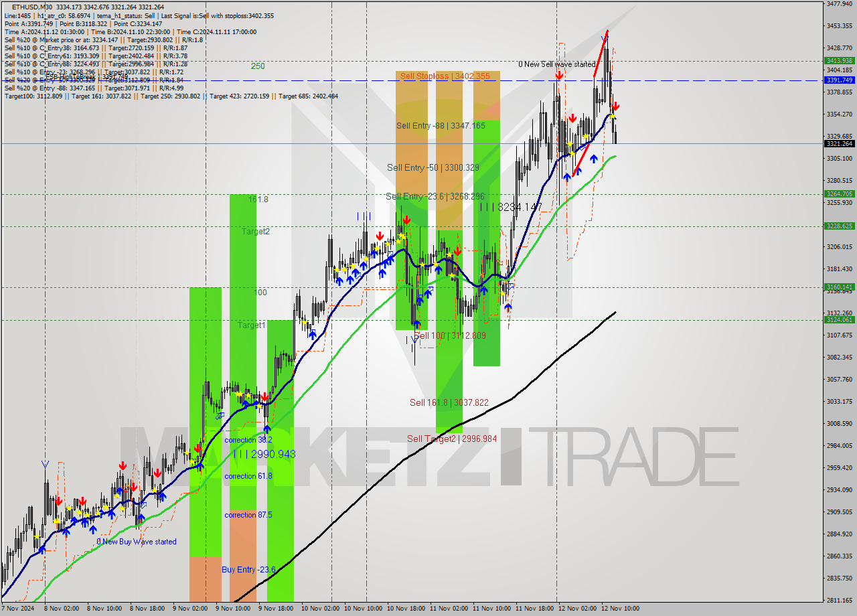Select the 'Sell Stoploss | 3402.355' label

(445, 76)
